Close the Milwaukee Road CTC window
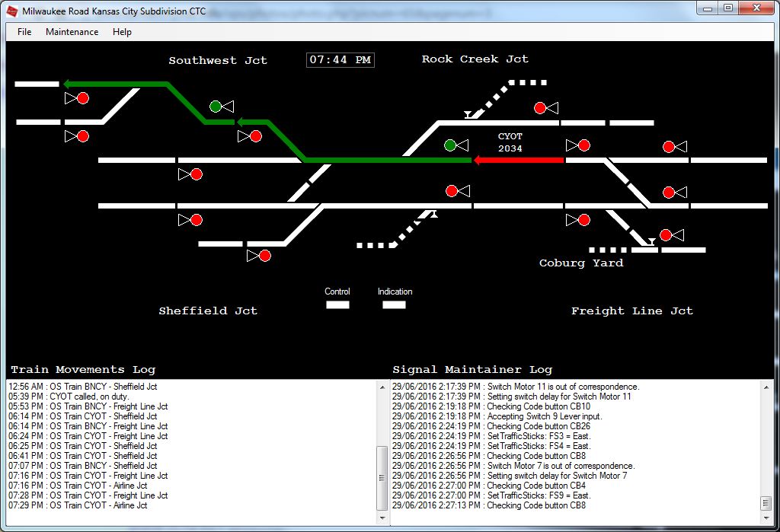This screenshot has height=532, width=780. pyautogui.click(x=756, y=8)
